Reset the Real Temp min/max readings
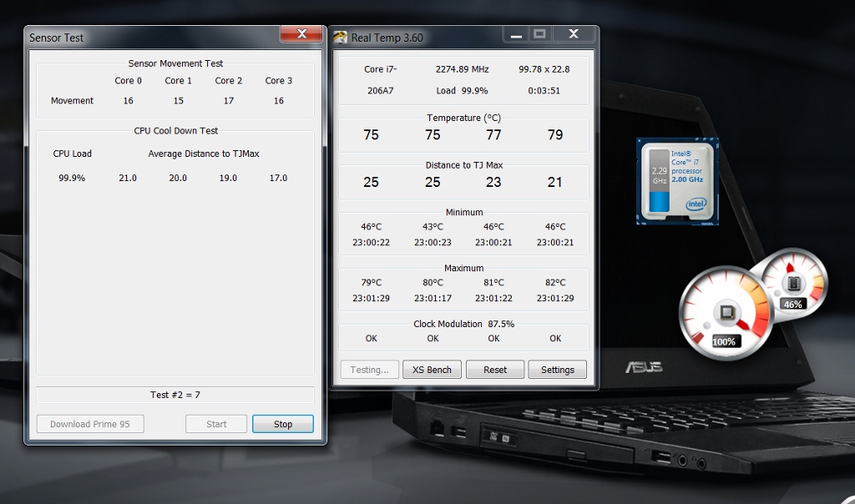 [495, 370]
